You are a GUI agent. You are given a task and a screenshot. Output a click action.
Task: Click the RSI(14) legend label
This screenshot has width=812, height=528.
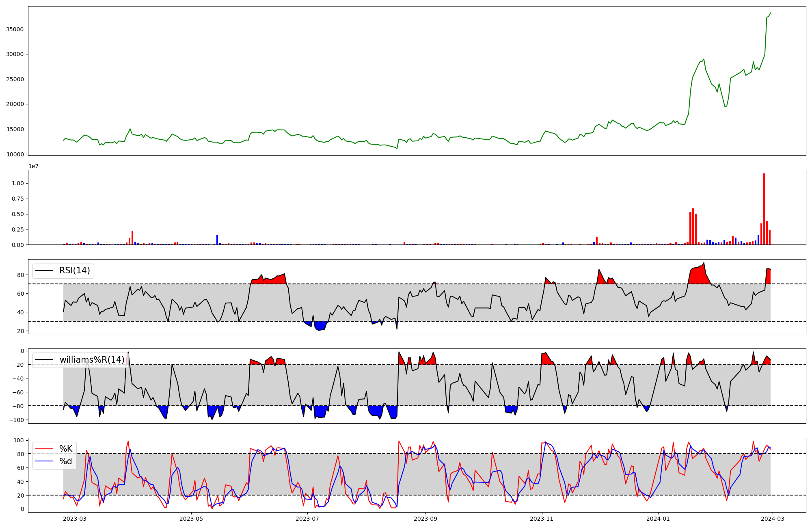coord(74,270)
